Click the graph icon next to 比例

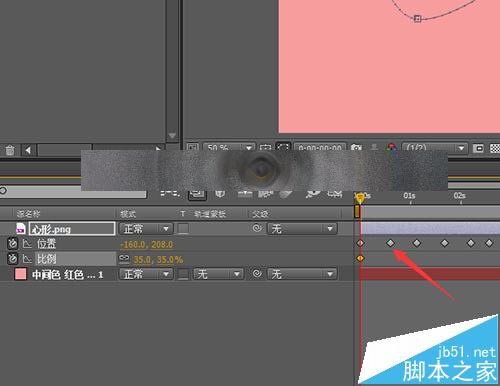click(27, 259)
